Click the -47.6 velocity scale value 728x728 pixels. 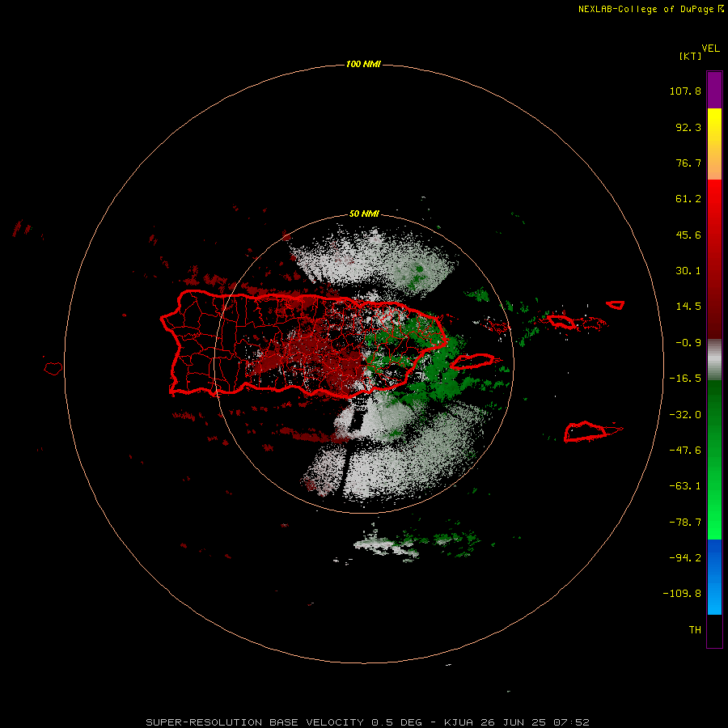(x=685, y=451)
